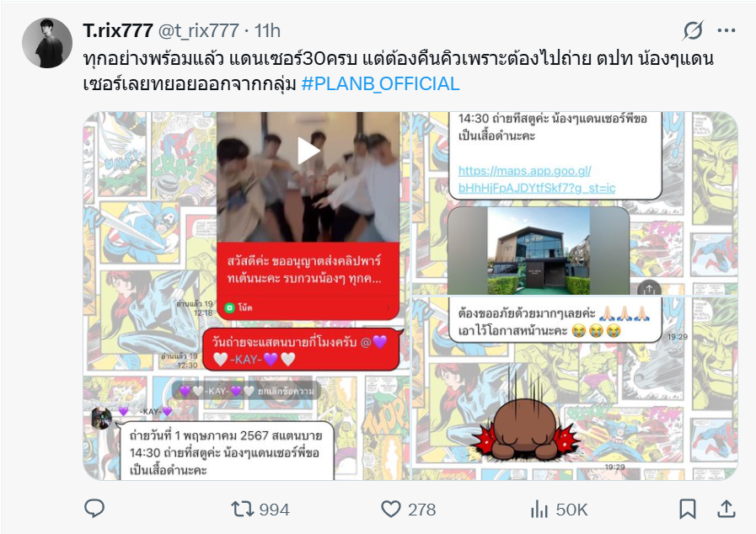756x534 pixels.
Task: Open the maps.app.goo.gl link
Action: [x=537, y=179]
